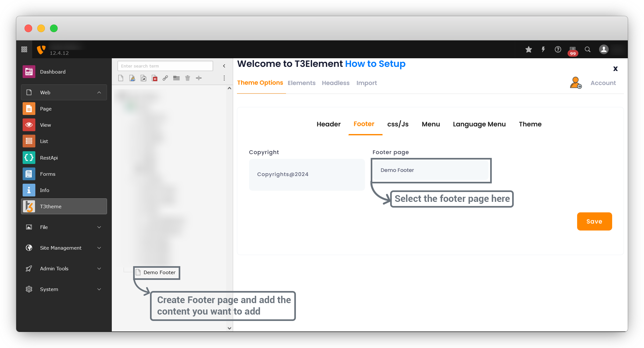Open page tree more options menu
The height and width of the screenshot is (348, 644).
click(224, 78)
